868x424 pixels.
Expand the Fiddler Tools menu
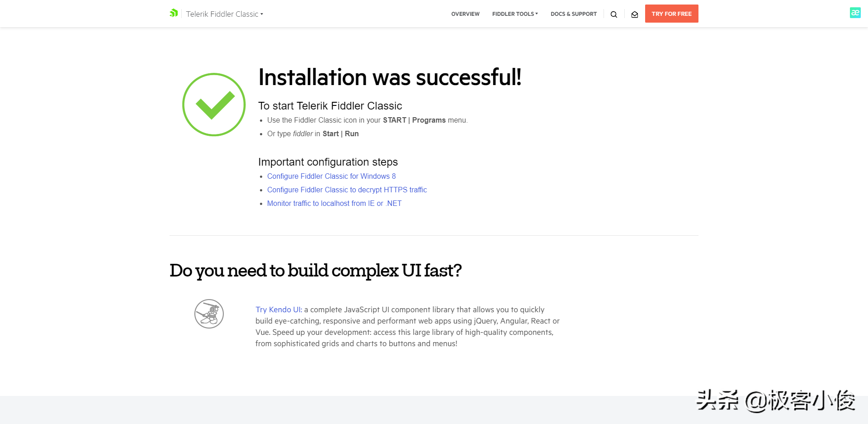pyautogui.click(x=515, y=14)
